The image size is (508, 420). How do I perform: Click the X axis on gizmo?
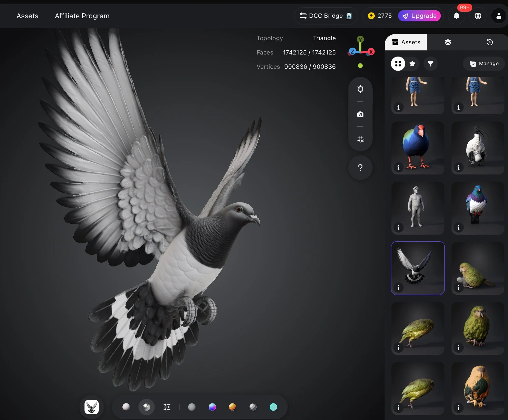coord(371,52)
